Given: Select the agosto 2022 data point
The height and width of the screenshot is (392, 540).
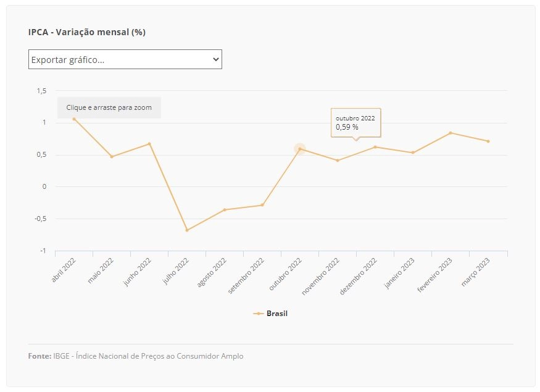Looking at the screenshot, I should tap(225, 210).
